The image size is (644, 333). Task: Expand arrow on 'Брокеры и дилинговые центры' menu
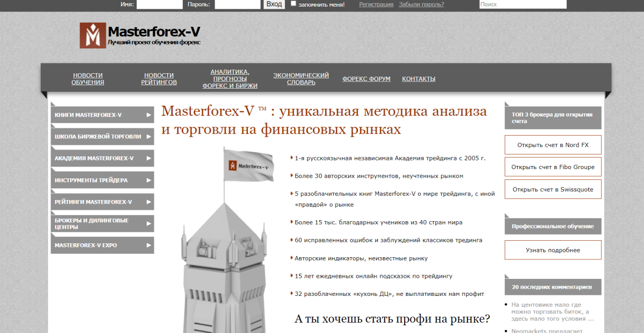(x=149, y=224)
